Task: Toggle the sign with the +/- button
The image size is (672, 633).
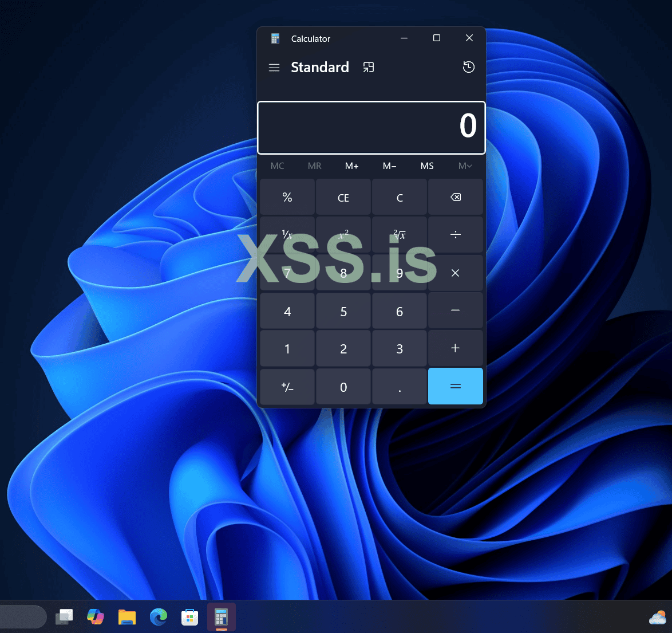Action: pyautogui.click(x=287, y=387)
